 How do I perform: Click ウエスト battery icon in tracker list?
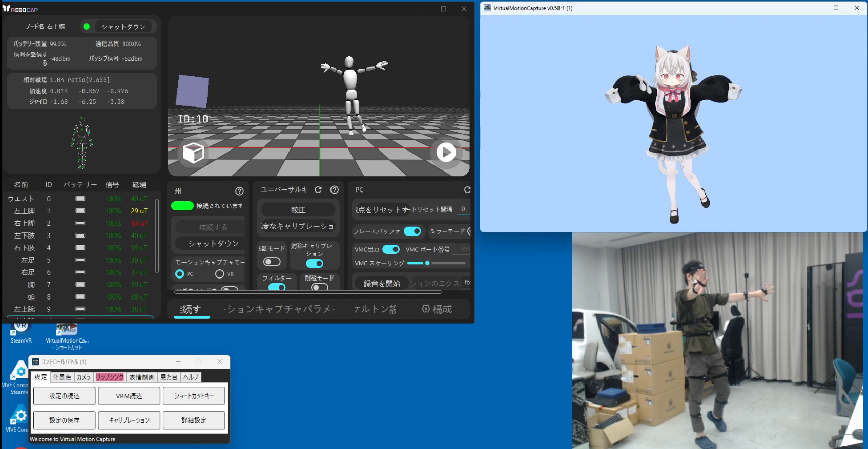80,199
